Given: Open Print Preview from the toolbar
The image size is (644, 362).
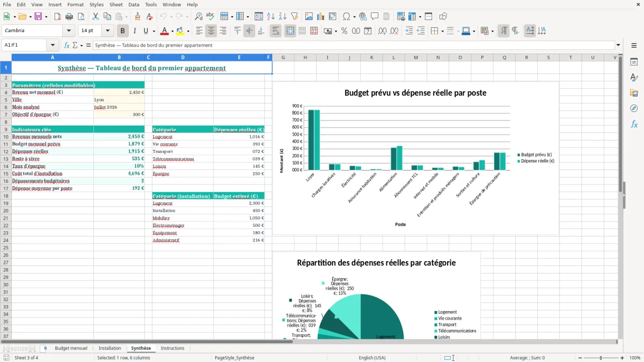Looking at the screenshot, I should click(x=80, y=17).
